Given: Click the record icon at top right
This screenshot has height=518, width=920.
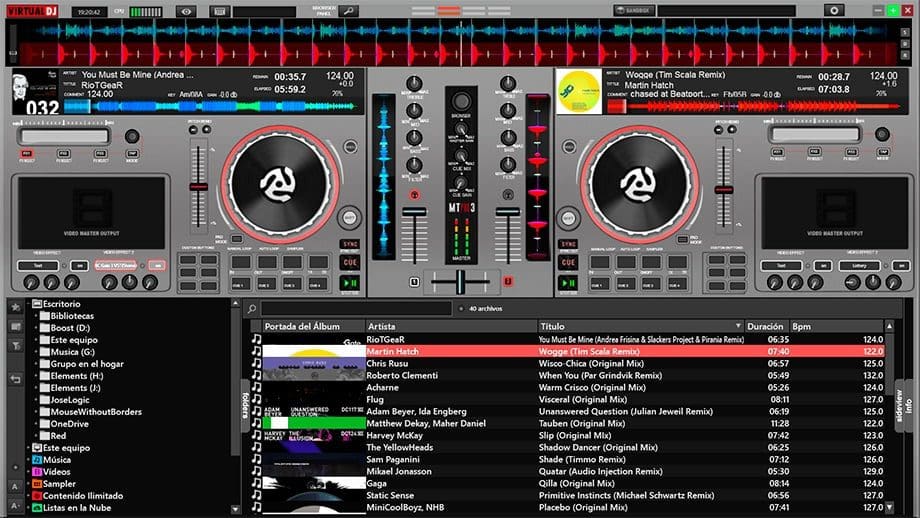Looking at the screenshot, I should [834, 11].
